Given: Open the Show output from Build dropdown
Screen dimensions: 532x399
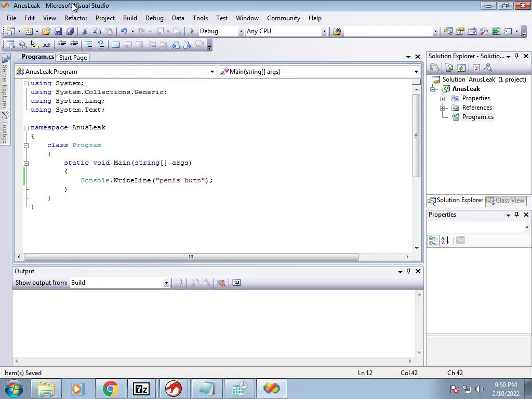Looking at the screenshot, I should click(x=166, y=283).
